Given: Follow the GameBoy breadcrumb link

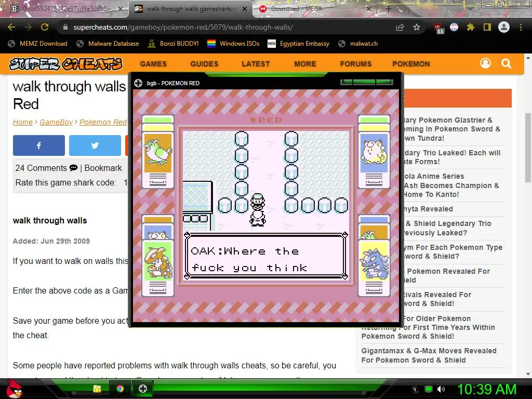Looking at the screenshot, I should pyautogui.click(x=56, y=122).
